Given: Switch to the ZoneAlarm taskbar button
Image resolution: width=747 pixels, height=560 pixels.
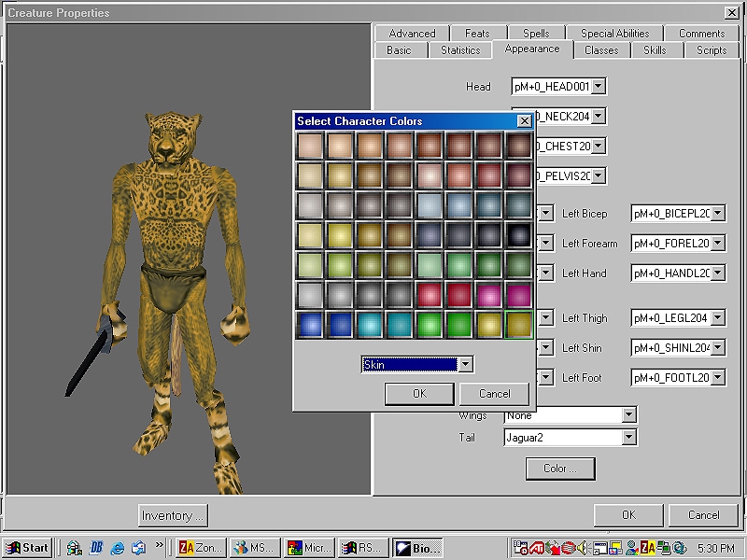Looking at the screenshot, I should (201, 548).
